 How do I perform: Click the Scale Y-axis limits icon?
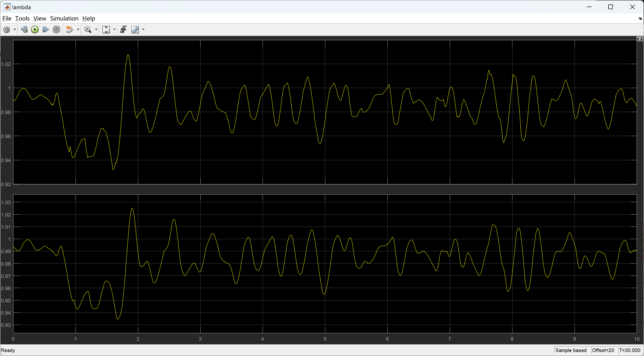tap(106, 30)
